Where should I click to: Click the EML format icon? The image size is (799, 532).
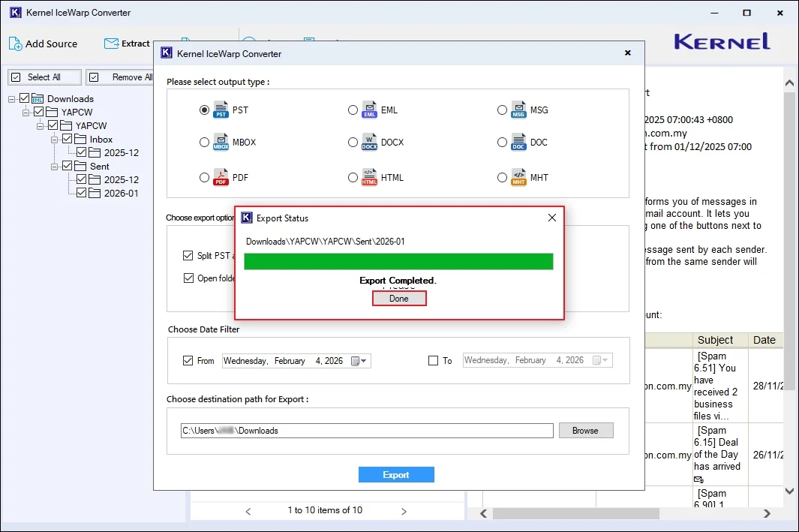tap(369, 110)
